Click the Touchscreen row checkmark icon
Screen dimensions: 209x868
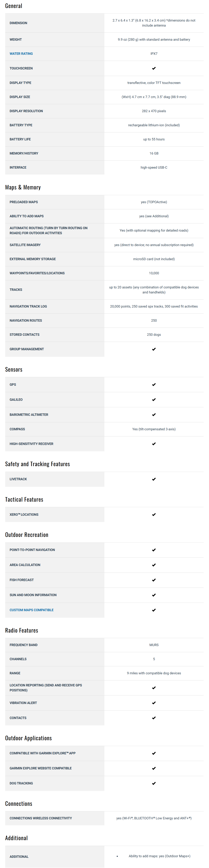point(154,68)
